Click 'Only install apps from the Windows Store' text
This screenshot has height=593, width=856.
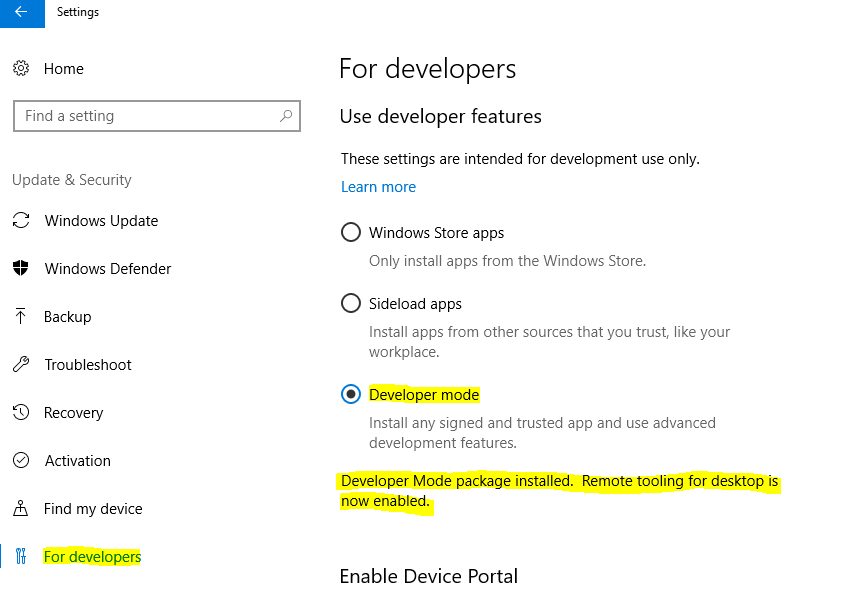coord(507,261)
